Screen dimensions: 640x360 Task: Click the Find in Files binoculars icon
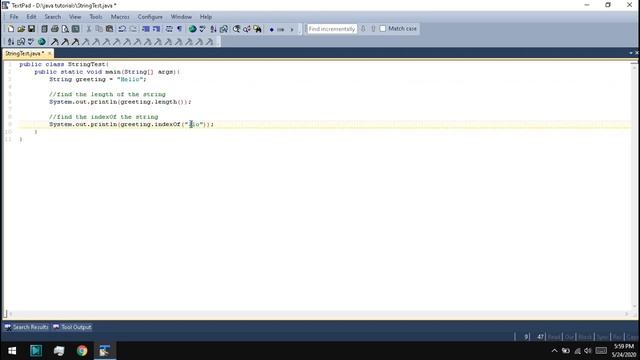[x=258, y=29]
